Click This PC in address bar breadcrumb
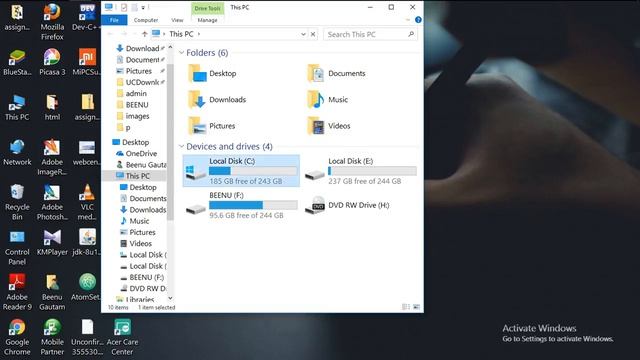 pos(181,34)
